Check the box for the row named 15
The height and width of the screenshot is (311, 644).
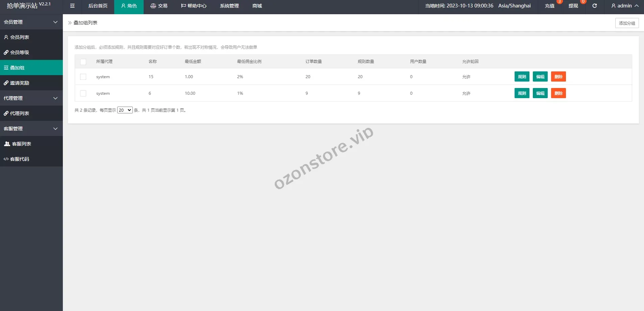[83, 77]
